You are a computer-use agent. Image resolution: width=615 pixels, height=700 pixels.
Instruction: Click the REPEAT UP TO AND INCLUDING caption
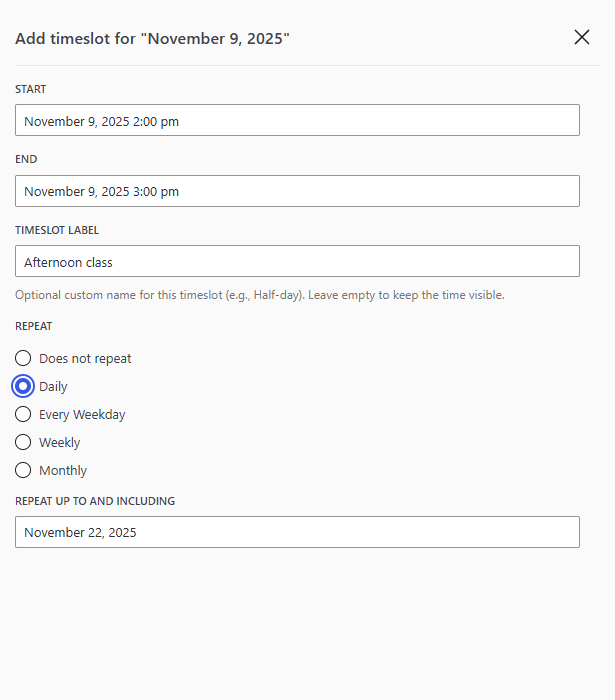click(x=95, y=501)
